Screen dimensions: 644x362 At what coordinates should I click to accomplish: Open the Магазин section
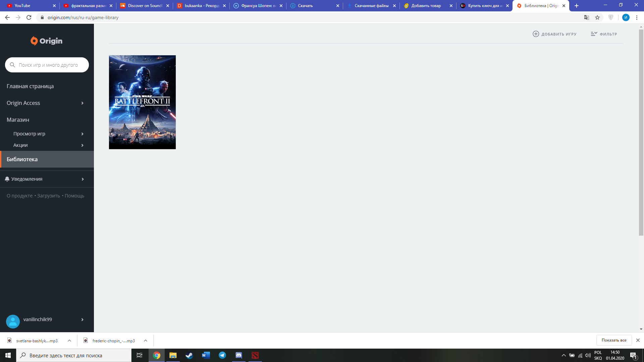point(18,120)
